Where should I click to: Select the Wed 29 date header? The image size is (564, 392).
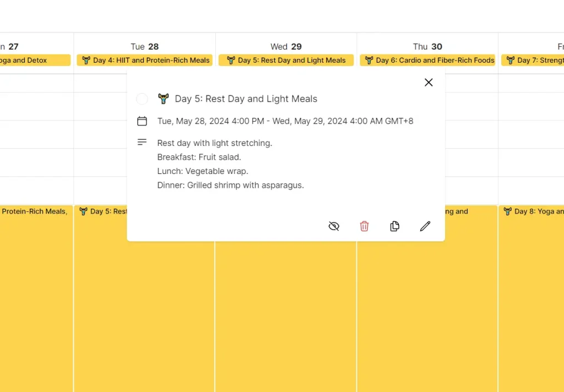click(286, 46)
